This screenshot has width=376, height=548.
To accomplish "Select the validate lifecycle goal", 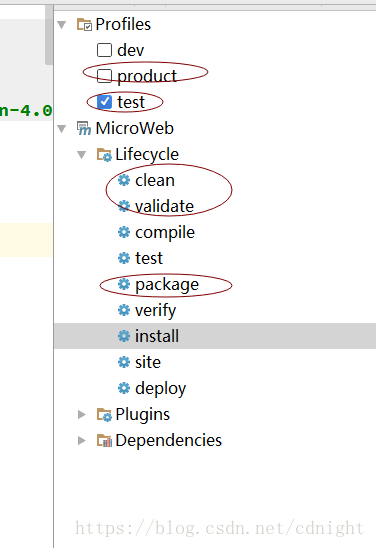I will point(164,206).
